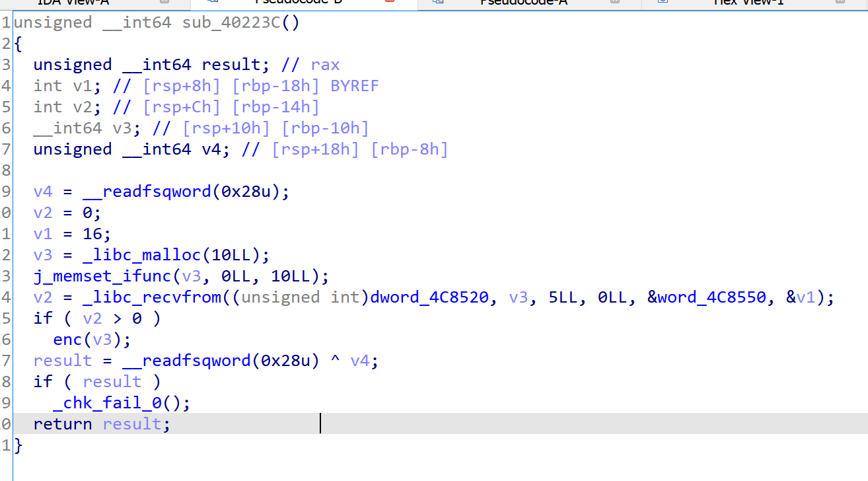The height and width of the screenshot is (481, 868).
Task: Click the j_memset_ifunc function call
Action: coord(102,276)
